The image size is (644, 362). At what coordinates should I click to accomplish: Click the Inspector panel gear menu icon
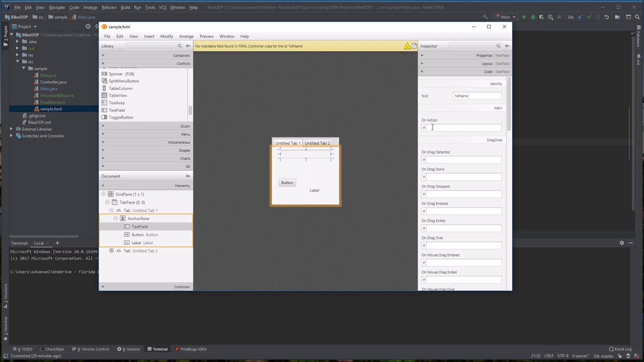click(507, 46)
